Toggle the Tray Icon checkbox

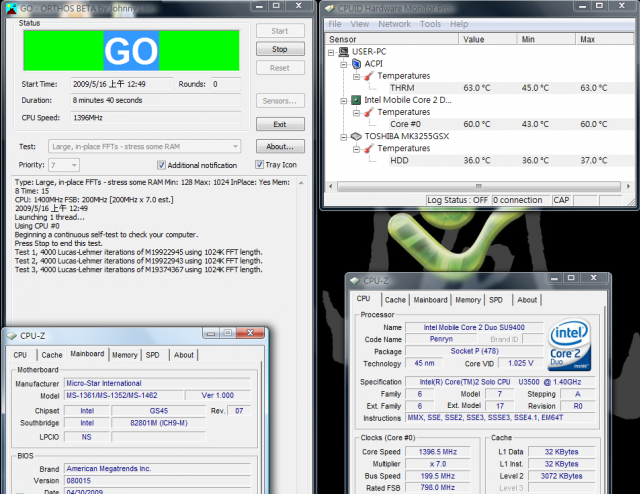(x=259, y=165)
